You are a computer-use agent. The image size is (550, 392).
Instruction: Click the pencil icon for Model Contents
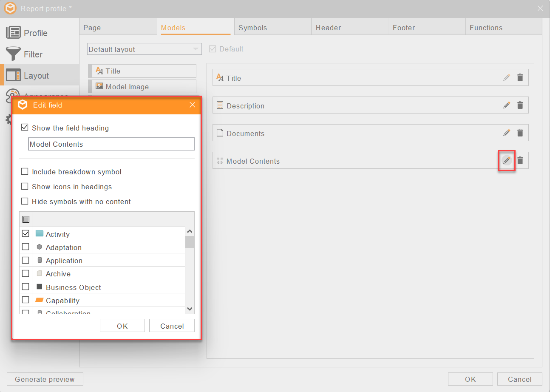click(x=506, y=161)
